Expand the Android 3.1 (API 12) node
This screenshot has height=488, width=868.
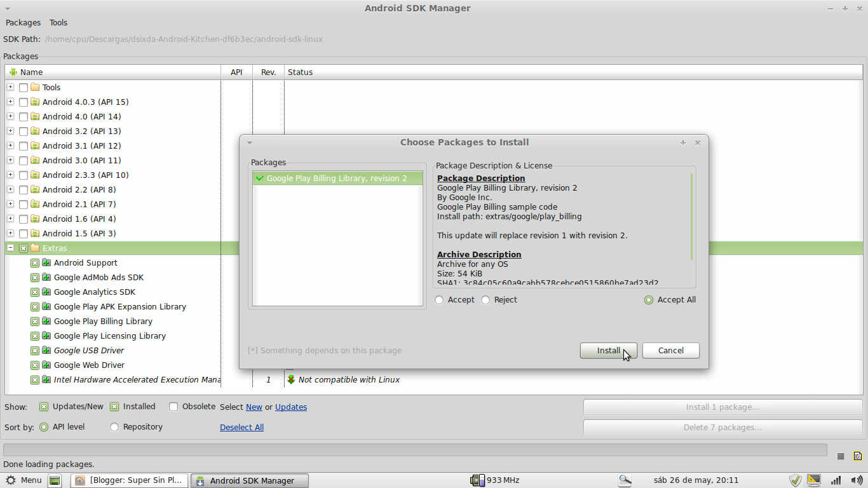[x=11, y=146]
